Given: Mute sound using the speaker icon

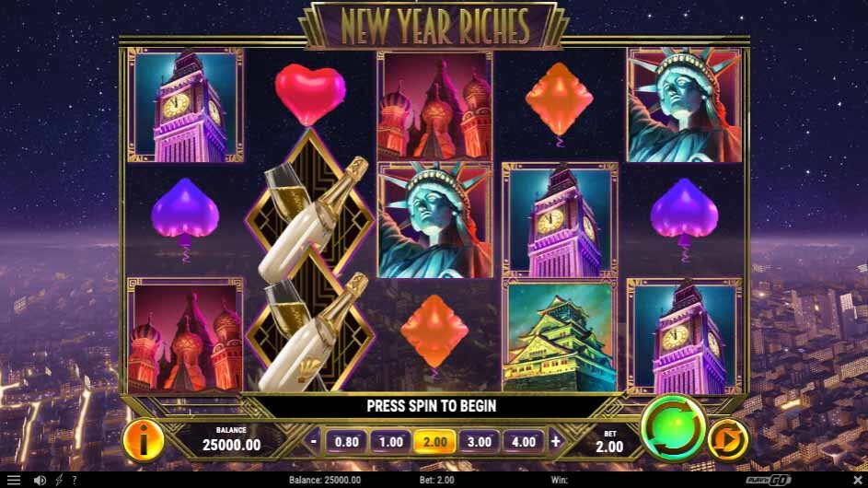Looking at the screenshot, I should point(40,481).
